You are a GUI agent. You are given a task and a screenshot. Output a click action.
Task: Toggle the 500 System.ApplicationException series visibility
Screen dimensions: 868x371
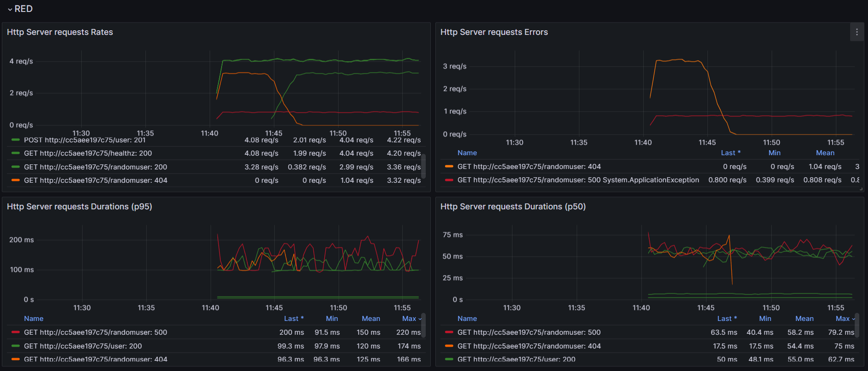[578, 180]
